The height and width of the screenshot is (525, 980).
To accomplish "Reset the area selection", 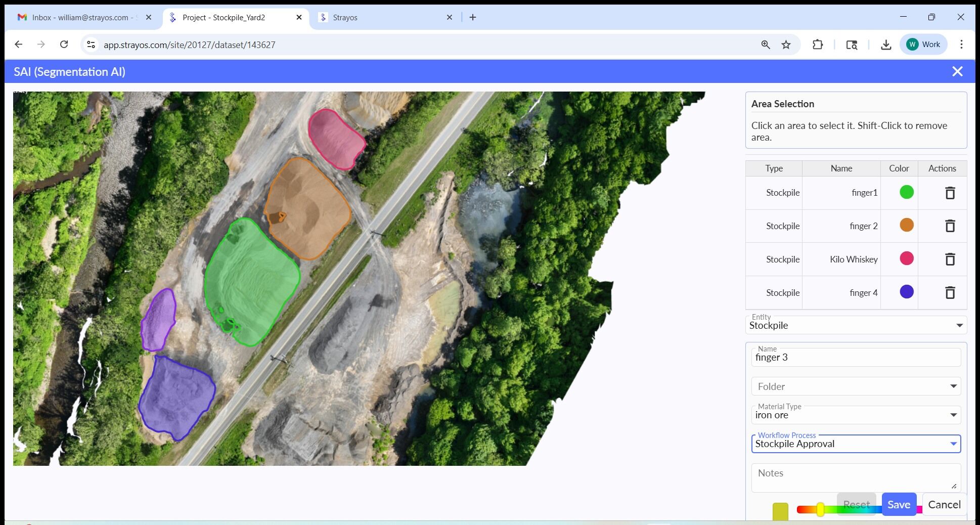I will click(x=857, y=504).
